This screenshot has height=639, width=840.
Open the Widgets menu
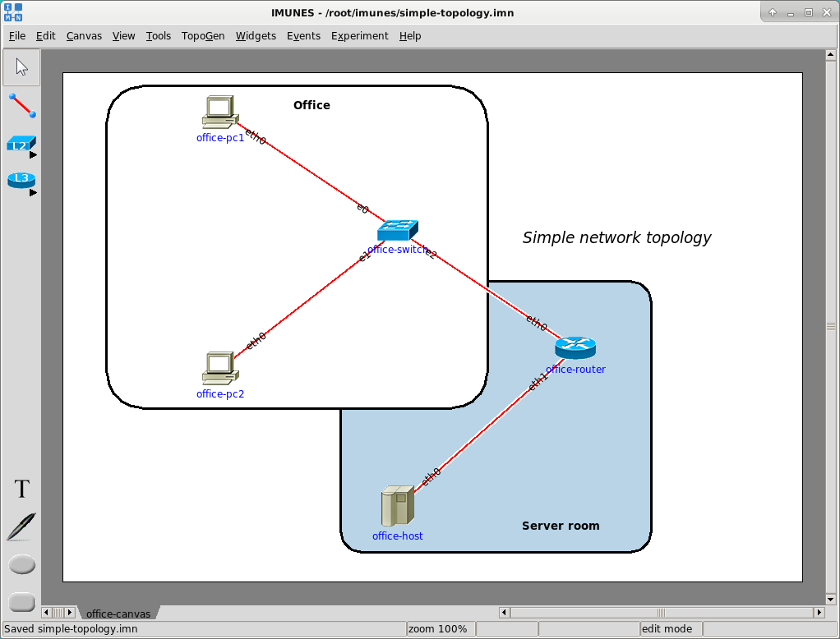(x=256, y=36)
